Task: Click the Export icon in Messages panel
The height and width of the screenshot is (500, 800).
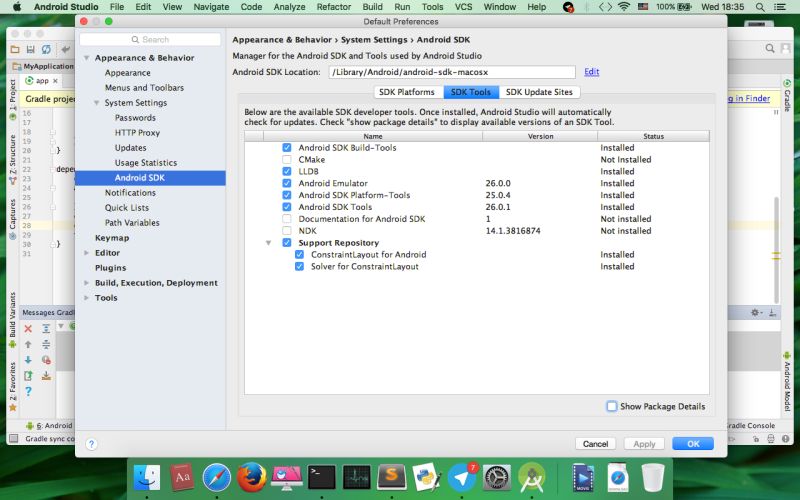Action: pyautogui.click(x=28, y=376)
